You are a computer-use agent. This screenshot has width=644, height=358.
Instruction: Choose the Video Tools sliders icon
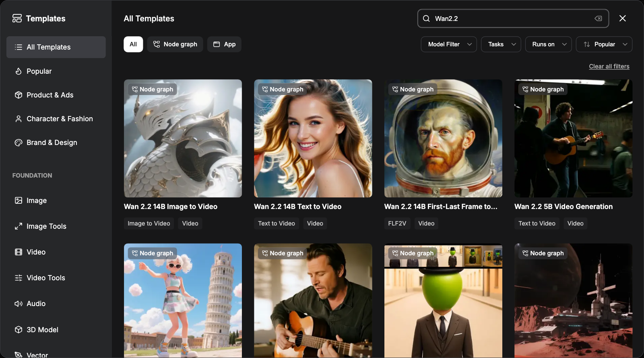point(18,278)
